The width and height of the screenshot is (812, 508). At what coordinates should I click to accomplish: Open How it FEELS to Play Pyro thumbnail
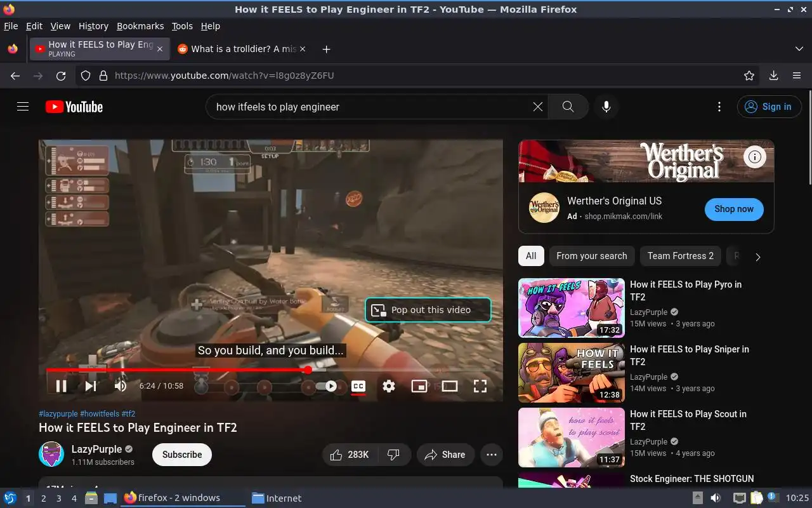tap(572, 308)
